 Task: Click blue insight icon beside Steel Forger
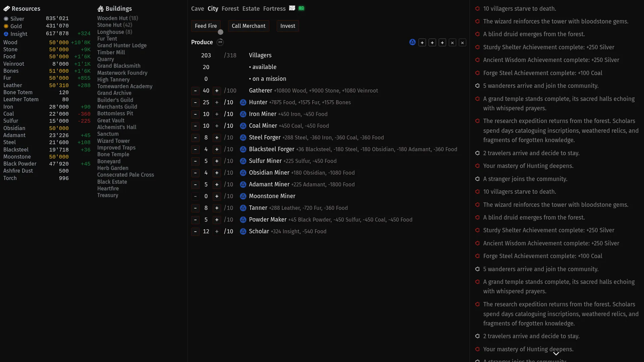[243, 137]
